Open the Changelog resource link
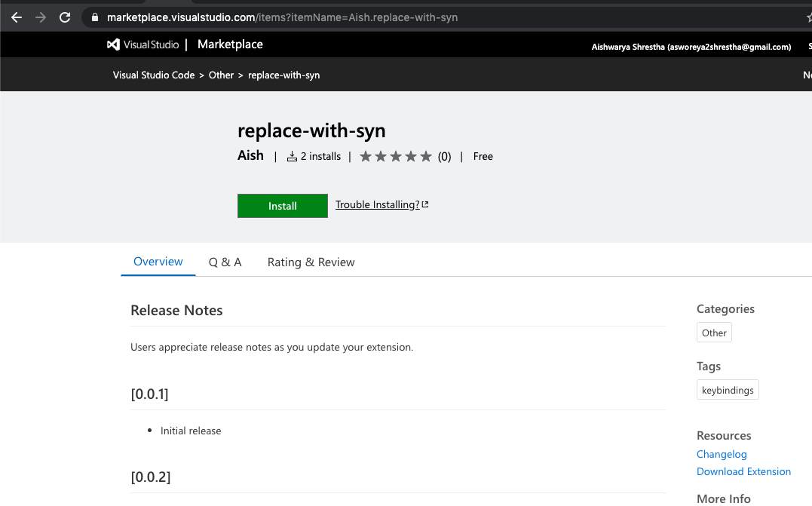812x506 pixels. pyautogui.click(x=722, y=454)
